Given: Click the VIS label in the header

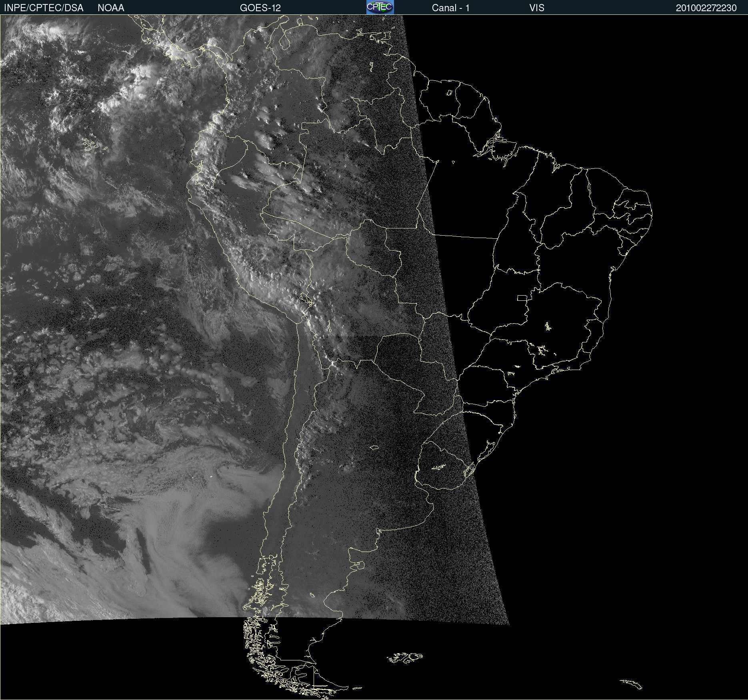Looking at the screenshot, I should 537,8.
